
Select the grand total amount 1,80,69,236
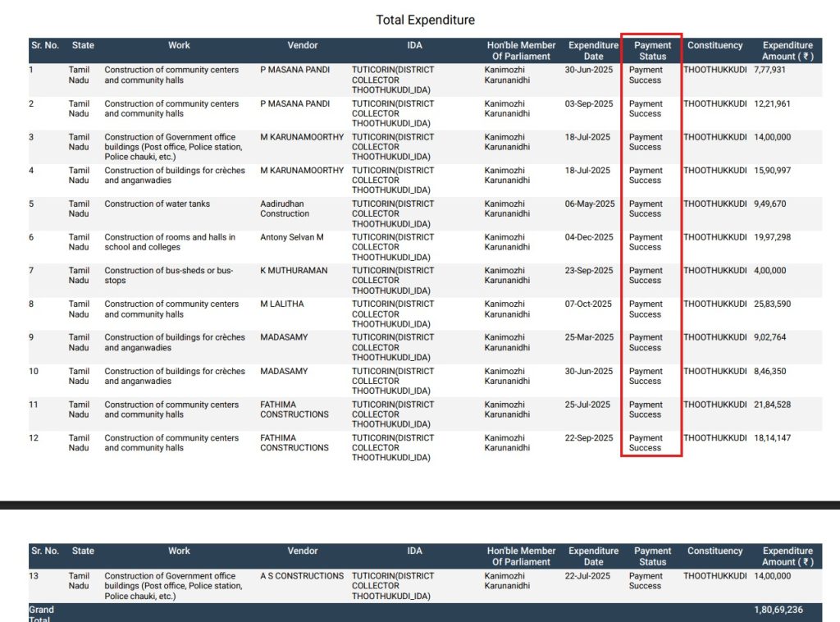778,611
